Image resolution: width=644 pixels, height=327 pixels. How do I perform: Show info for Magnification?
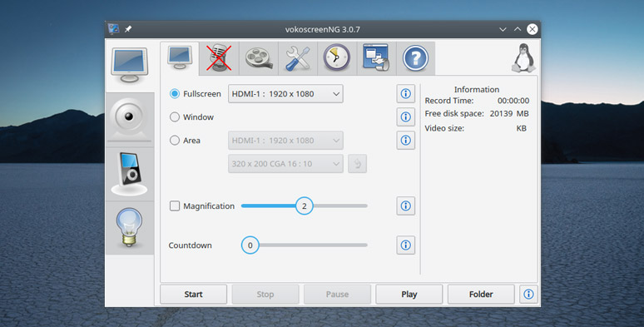[406, 206]
